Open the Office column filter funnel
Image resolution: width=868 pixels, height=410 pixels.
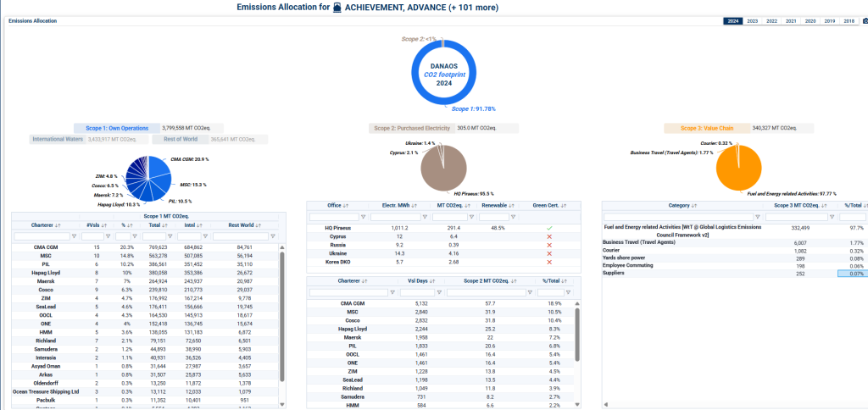363,217
